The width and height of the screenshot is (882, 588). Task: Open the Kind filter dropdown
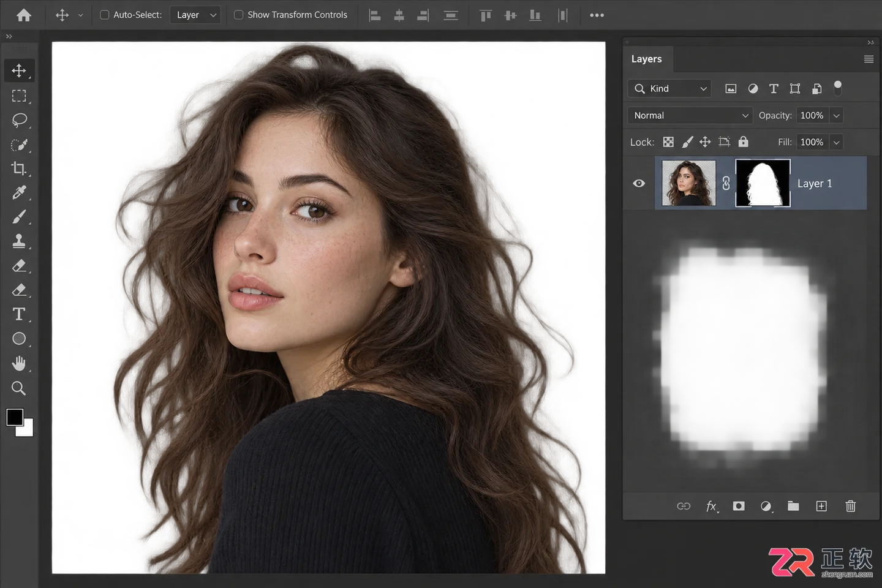[x=669, y=88]
